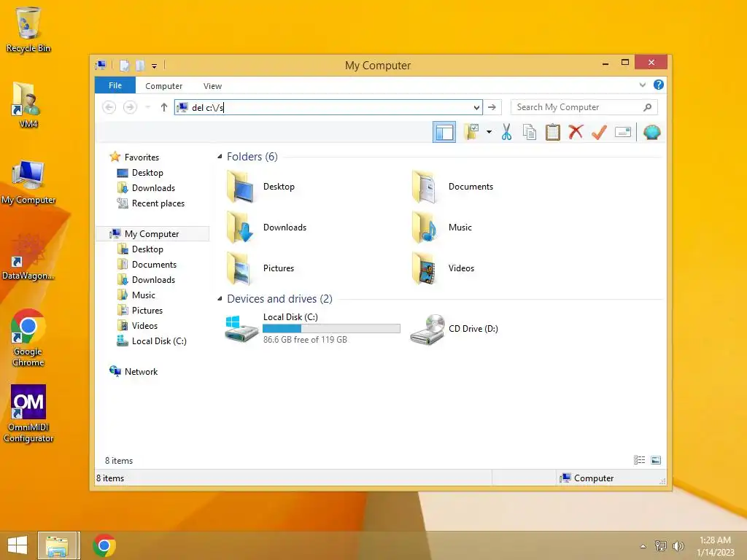
Task: Open Google Chrome from the taskbar
Action: click(104, 545)
